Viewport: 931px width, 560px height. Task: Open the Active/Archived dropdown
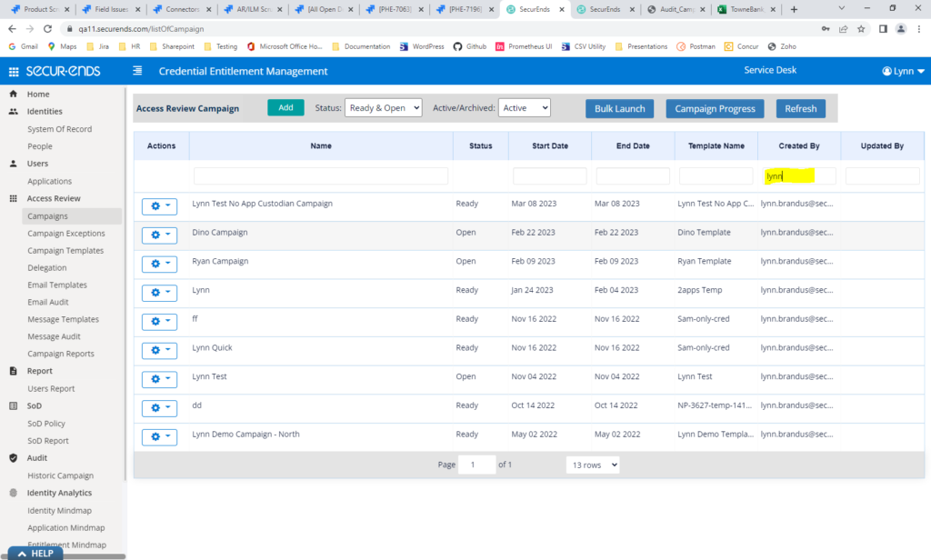click(x=525, y=108)
